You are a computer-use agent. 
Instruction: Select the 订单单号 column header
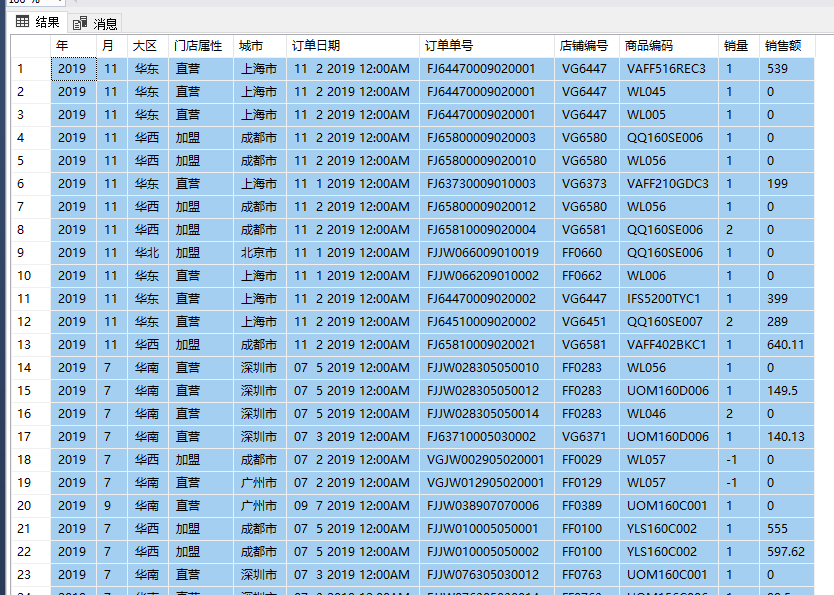click(x=487, y=46)
